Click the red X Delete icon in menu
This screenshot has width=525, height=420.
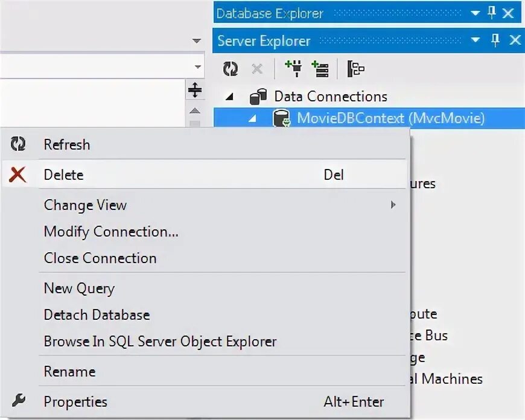17,174
